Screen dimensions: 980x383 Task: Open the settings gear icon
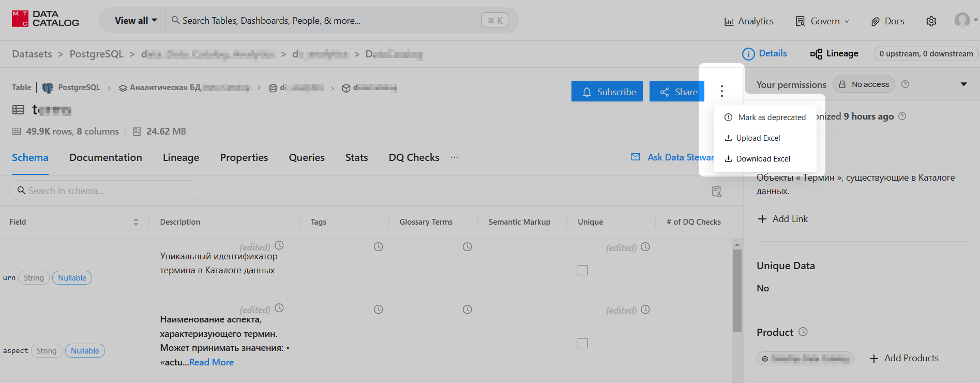931,21
